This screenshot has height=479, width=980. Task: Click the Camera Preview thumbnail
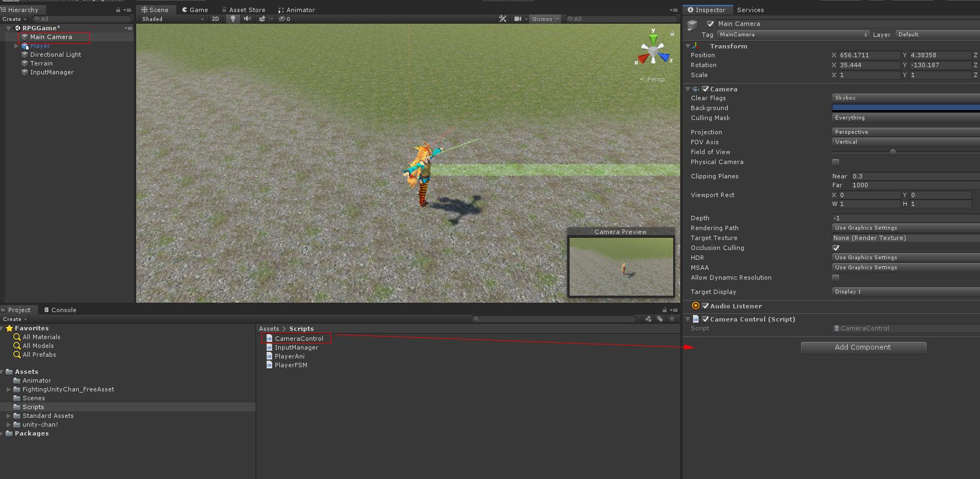pos(621,266)
